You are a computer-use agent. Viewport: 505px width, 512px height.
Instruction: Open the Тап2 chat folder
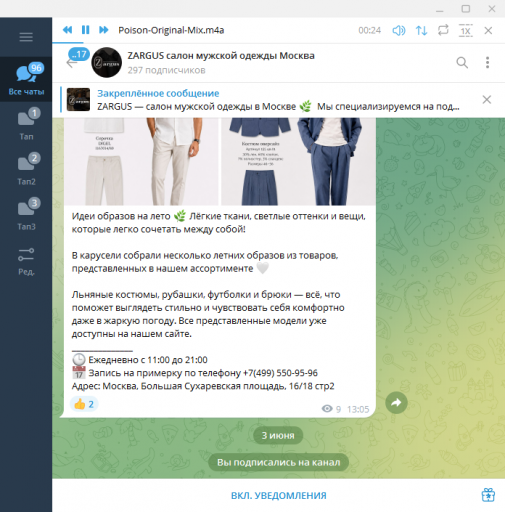coord(26,169)
